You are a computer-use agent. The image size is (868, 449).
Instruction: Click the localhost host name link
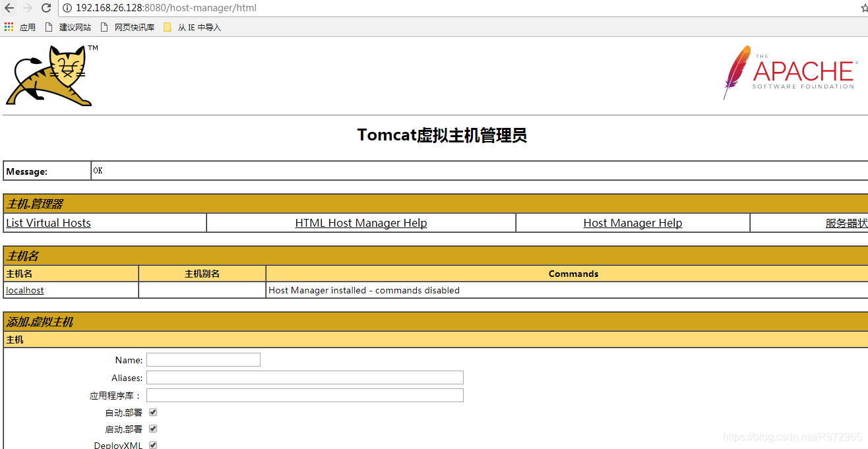[25, 290]
